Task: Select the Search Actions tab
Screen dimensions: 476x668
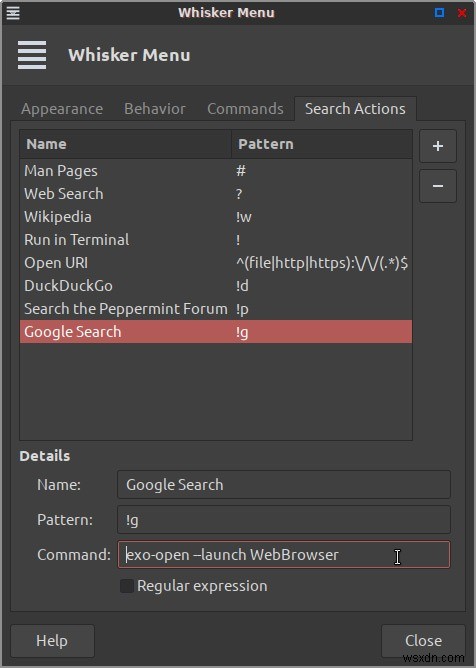Action: 355,109
